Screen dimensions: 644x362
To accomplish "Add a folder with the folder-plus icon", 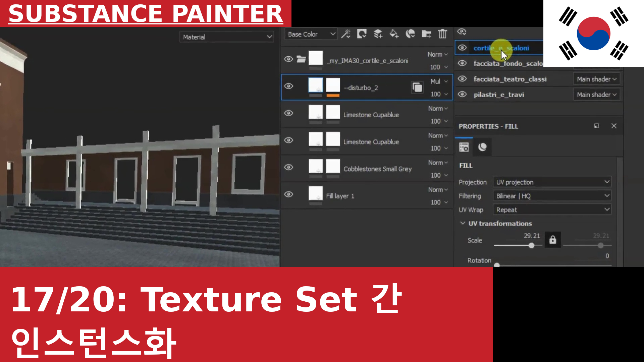I will click(426, 34).
